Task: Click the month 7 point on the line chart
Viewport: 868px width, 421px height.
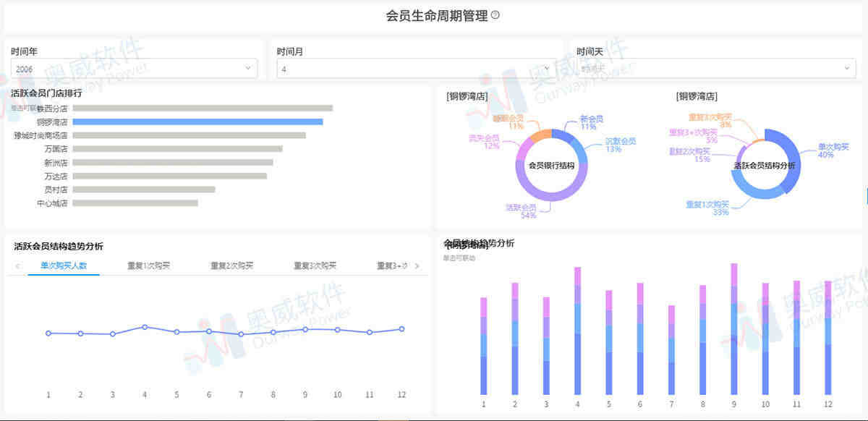Action: [241, 334]
